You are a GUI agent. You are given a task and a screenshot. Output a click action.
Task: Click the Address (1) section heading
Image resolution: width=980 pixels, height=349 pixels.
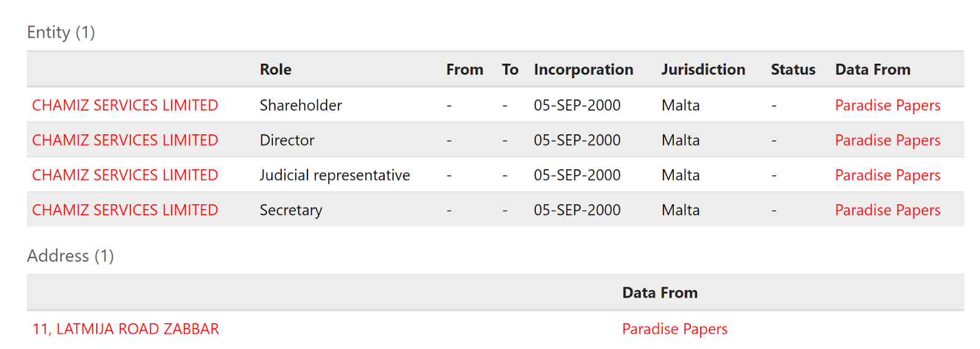click(70, 255)
